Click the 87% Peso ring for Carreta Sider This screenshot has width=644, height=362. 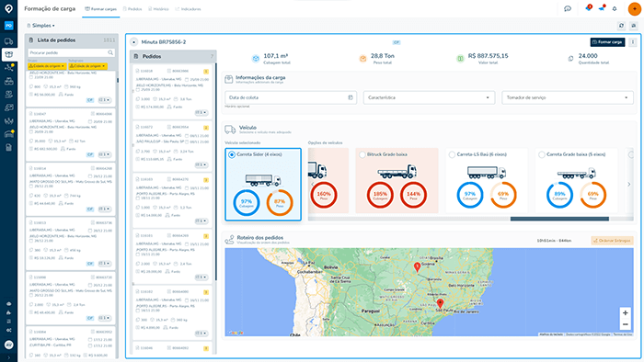280,202
